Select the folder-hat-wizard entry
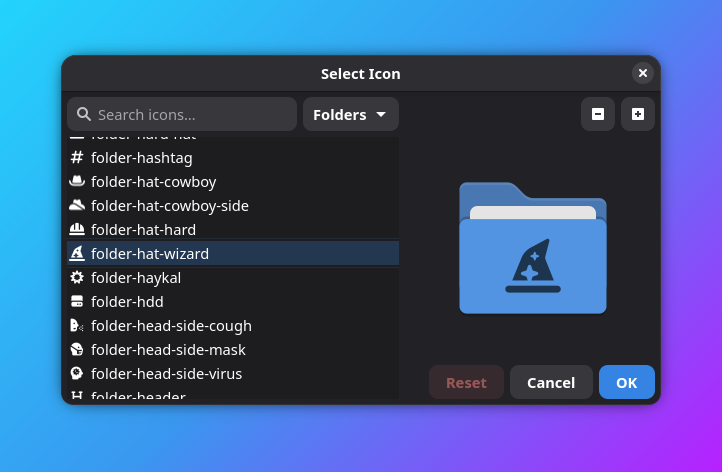722x472 pixels. pos(233,253)
